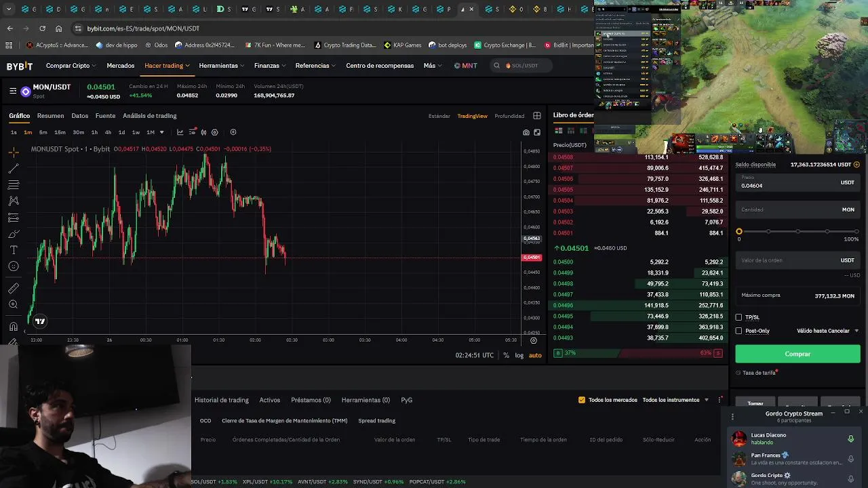Viewport: 868px width, 488px height.
Task: Select the forecasting and measurement tool
Action: click(14, 218)
